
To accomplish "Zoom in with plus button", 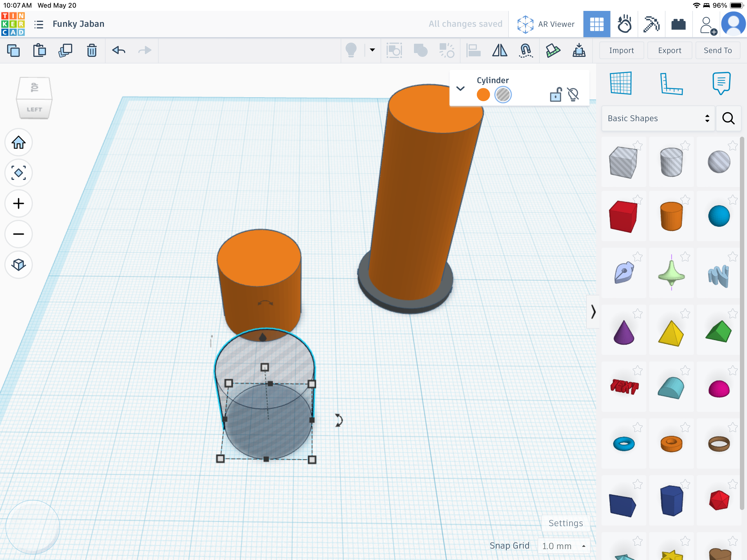I will pyautogui.click(x=18, y=203).
